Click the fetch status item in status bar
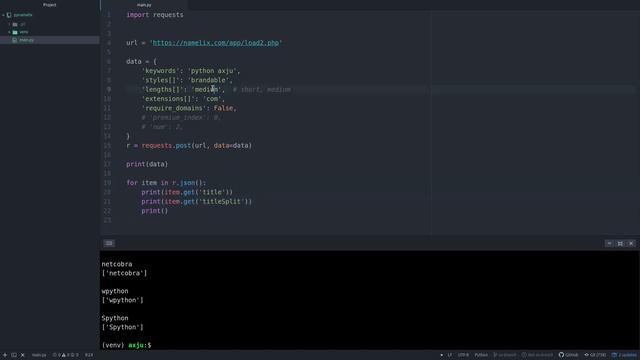Viewport: 640px width, 360px height. [538, 355]
